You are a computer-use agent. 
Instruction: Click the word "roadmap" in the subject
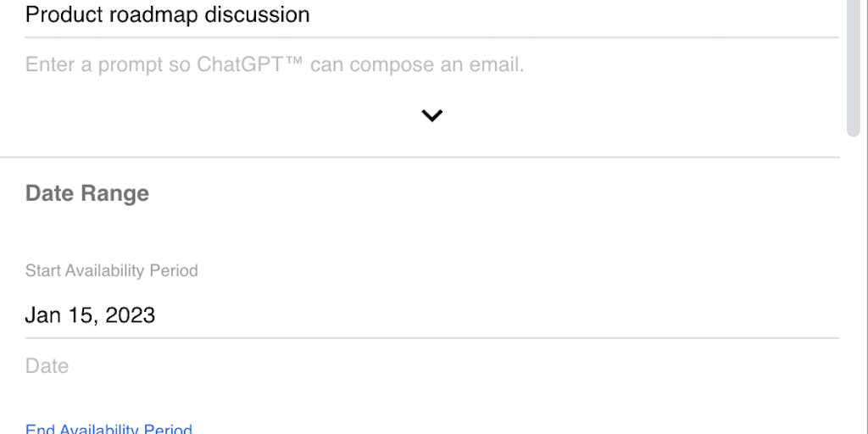pos(152,15)
